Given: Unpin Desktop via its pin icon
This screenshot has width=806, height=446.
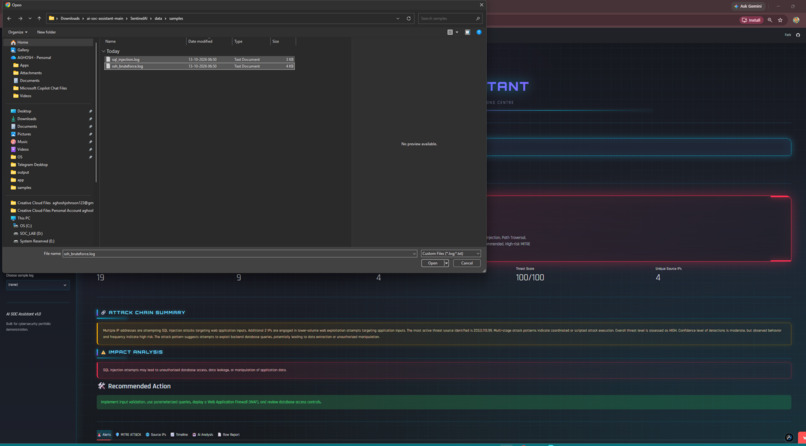Looking at the screenshot, I should pos(90,111).
